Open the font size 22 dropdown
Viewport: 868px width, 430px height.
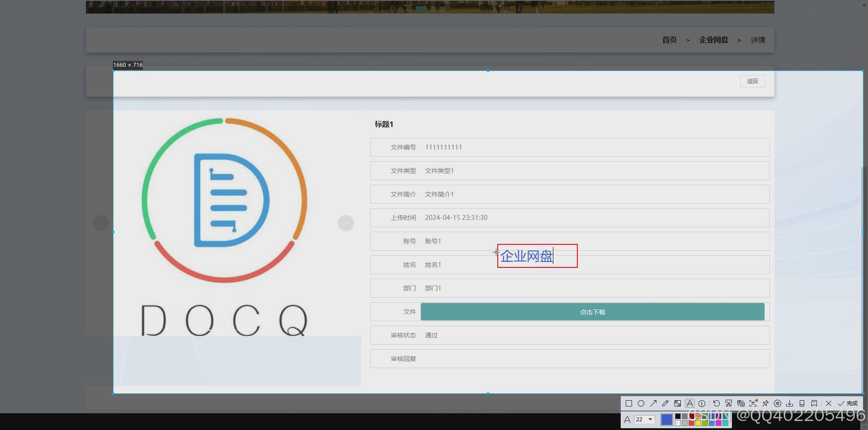643,419
